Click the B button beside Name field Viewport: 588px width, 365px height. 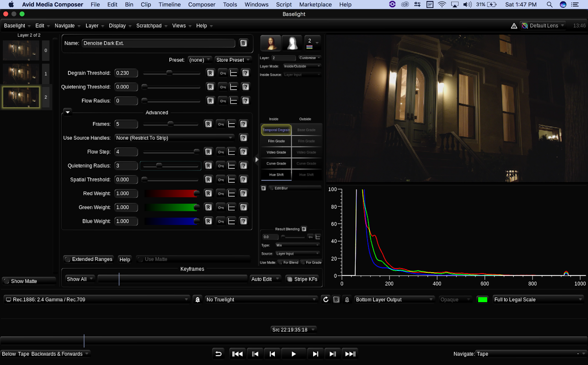click(243, 43)
